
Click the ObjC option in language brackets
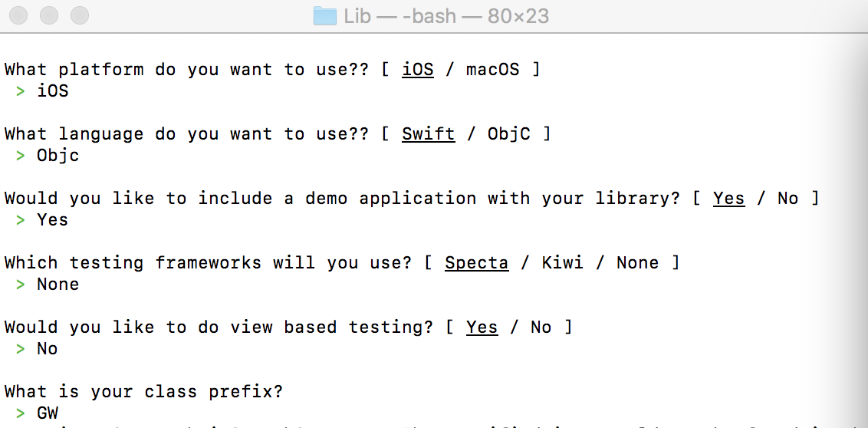508,134
